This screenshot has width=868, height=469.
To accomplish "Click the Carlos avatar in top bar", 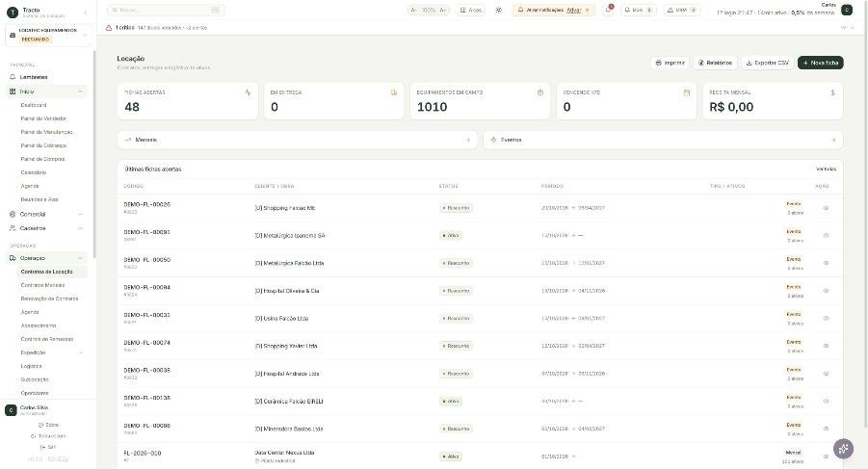I will coord(847,10).
